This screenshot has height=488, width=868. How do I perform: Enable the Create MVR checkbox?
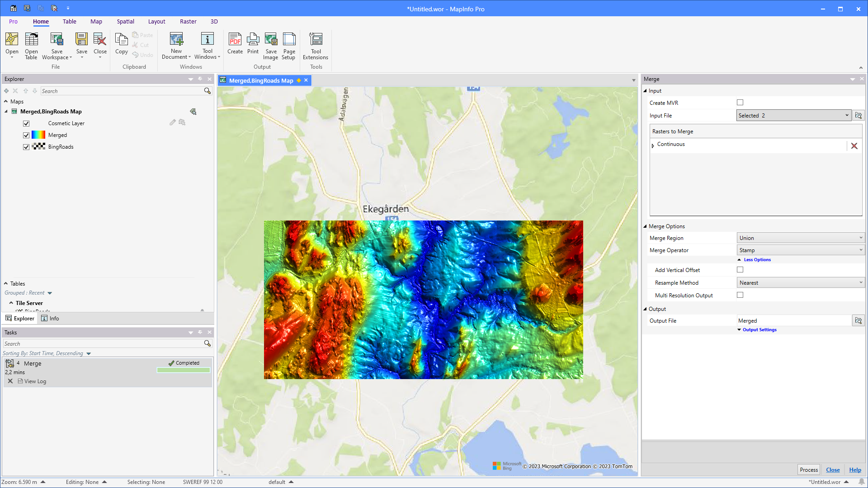pyautogui.click(x=740, y=103)
